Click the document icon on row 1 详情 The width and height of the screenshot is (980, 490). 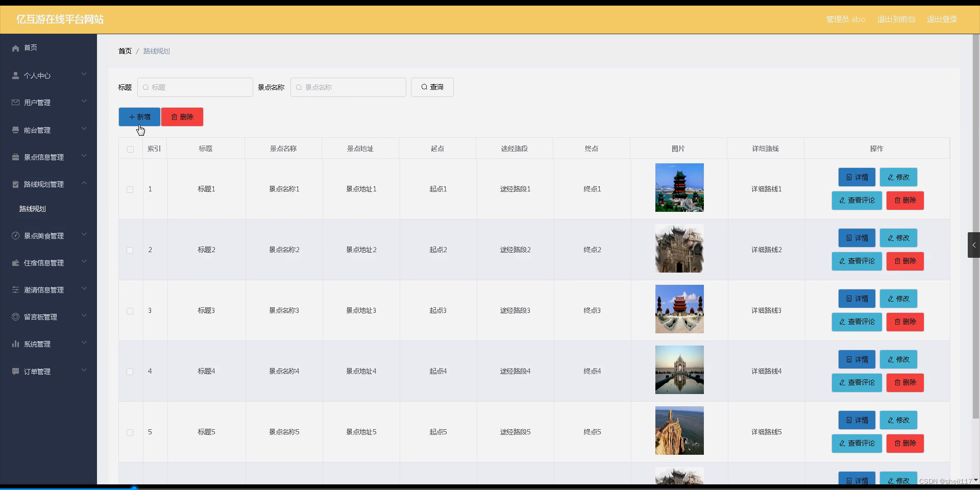[849, 178]
